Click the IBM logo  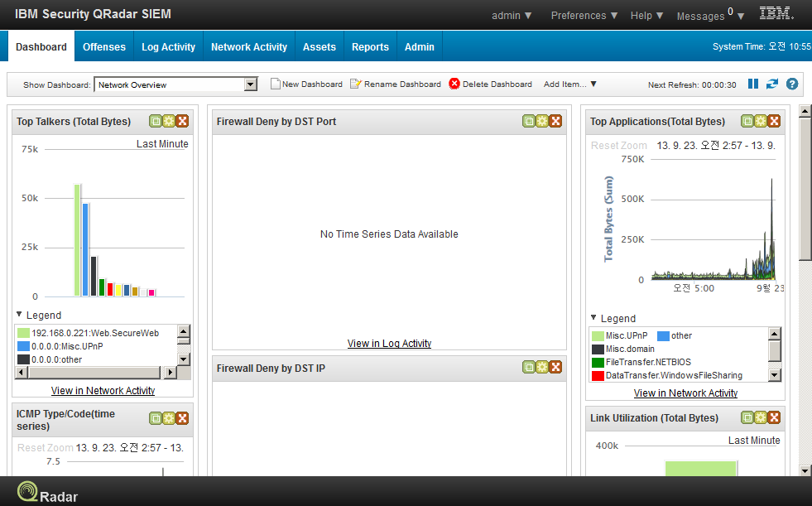pos(776,13)
